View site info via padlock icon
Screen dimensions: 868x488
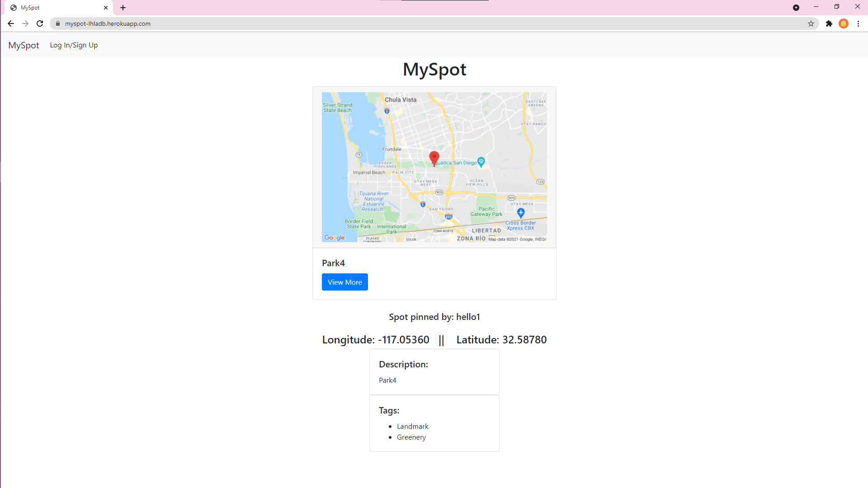(58, 23)
